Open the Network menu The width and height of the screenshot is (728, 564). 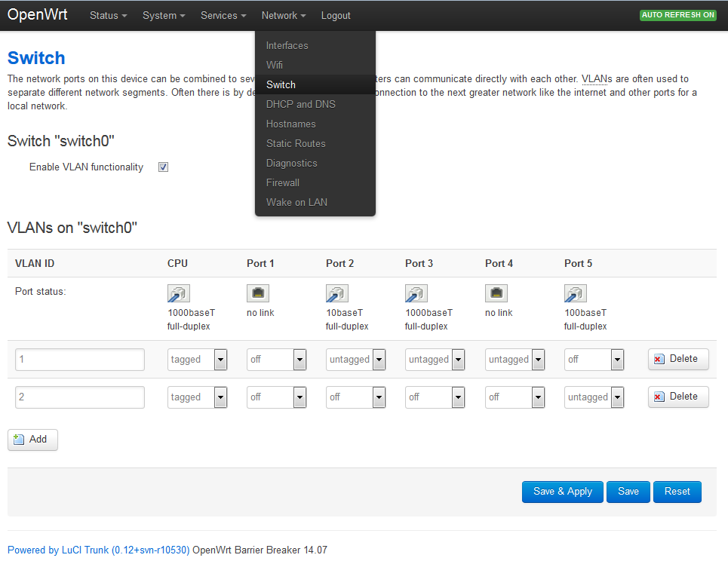[283, 15]
